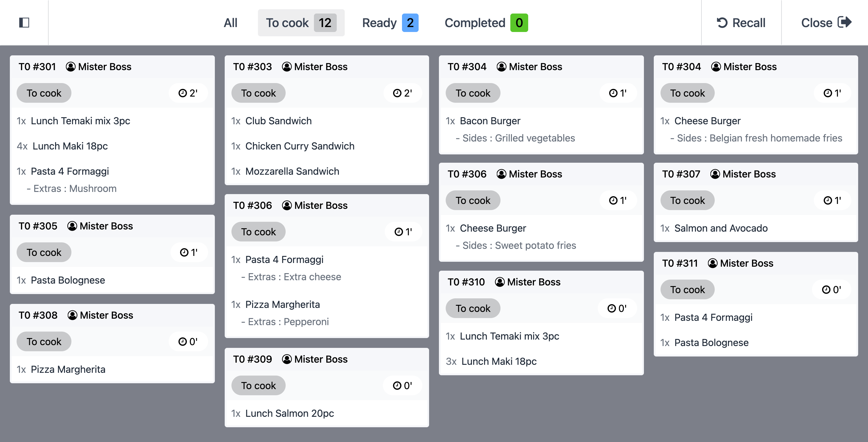Click Pizza Margherita in order #306
868x442 pixels.
282,305
